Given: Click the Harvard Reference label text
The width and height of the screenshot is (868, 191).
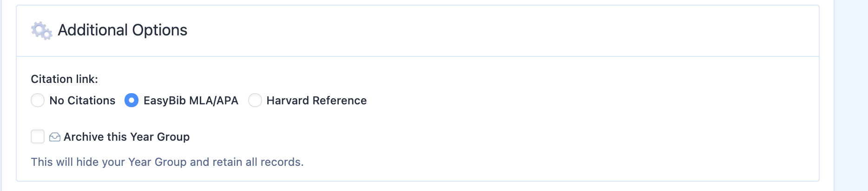Looking at the screenshot, I should point(316,101).
